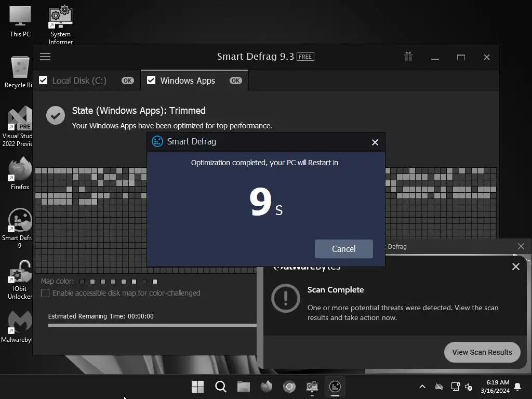This screenshot has width=532, height=399.
Task: Click the FREE badge beside Smart Defrag 9.3
Action: pyautogui.click(x=305, y=57)
